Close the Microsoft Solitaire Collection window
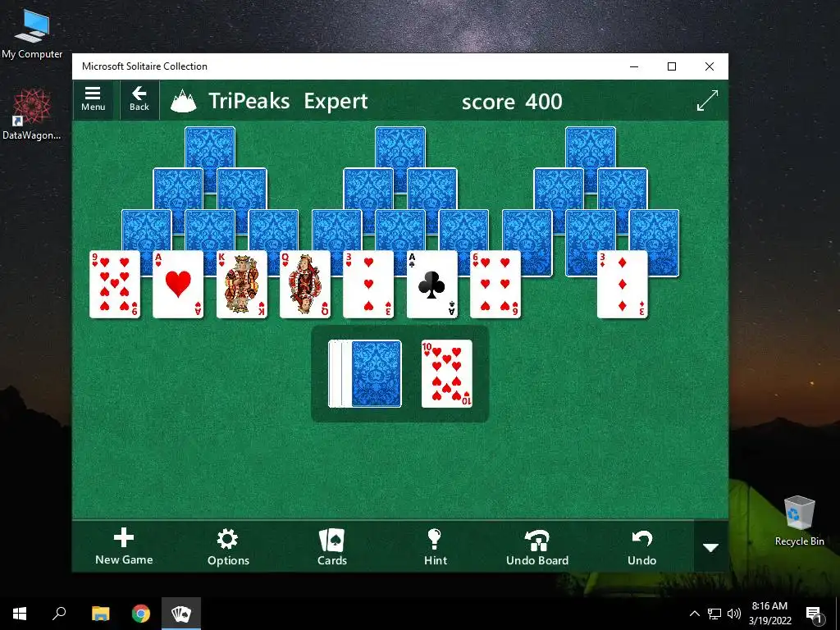Screen dimensions: 840x630 pyautogui.click(x=710, y=66)
